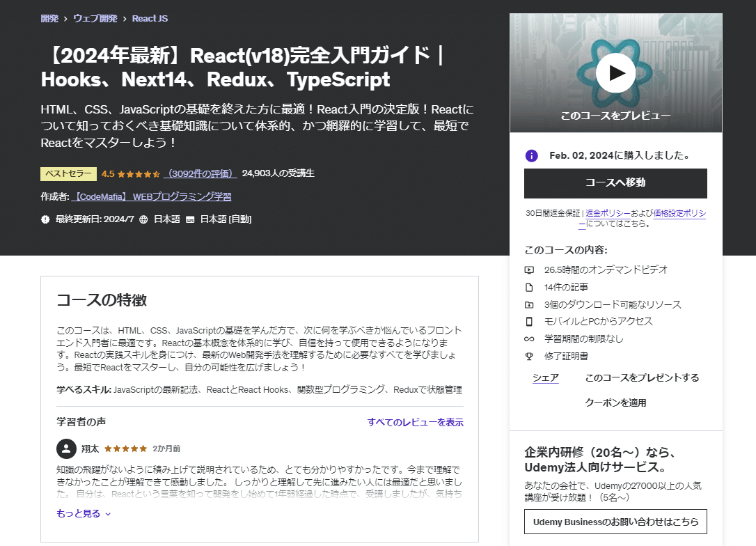Screen dimensions: 756x546
Task: Click the 26.5時間のオンデマンドビデオ text
Action: coord(606,270)
